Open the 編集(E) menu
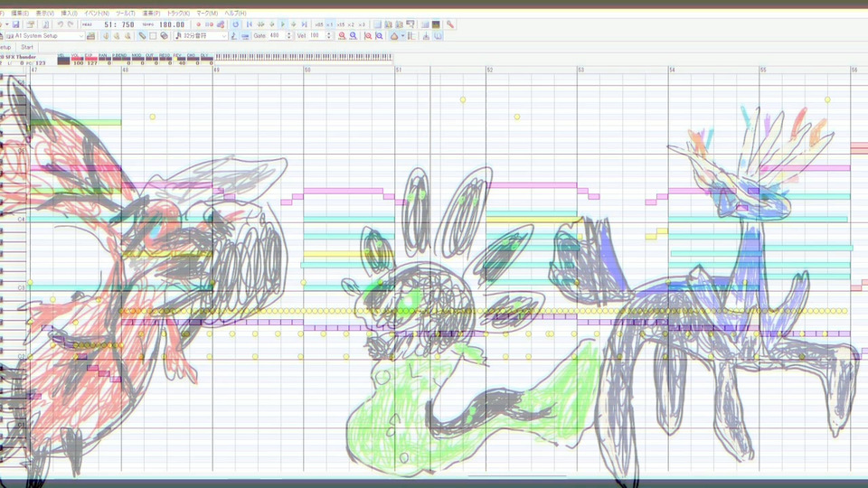Screen dimensions: 868x488 20,14
